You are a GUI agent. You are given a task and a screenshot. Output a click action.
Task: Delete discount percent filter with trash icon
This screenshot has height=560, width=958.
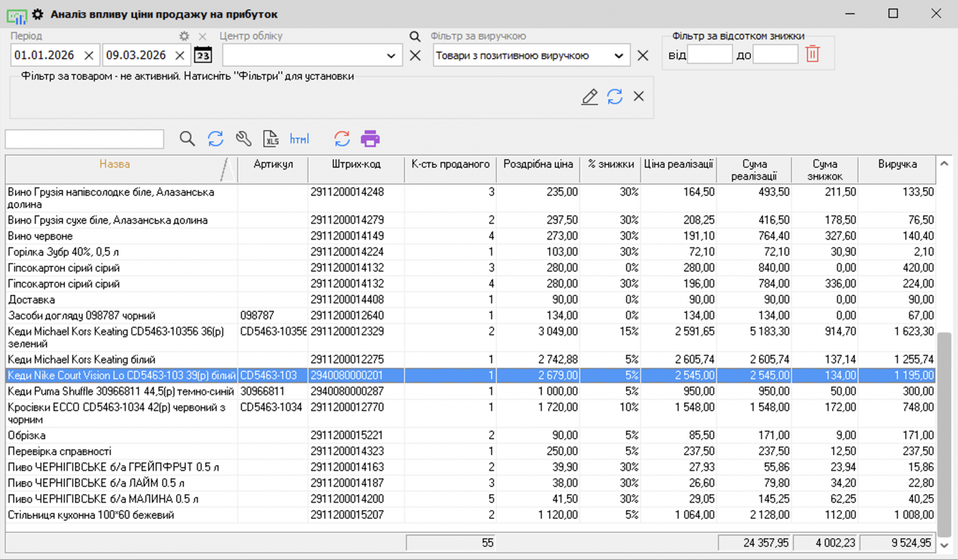click(812, 54)
